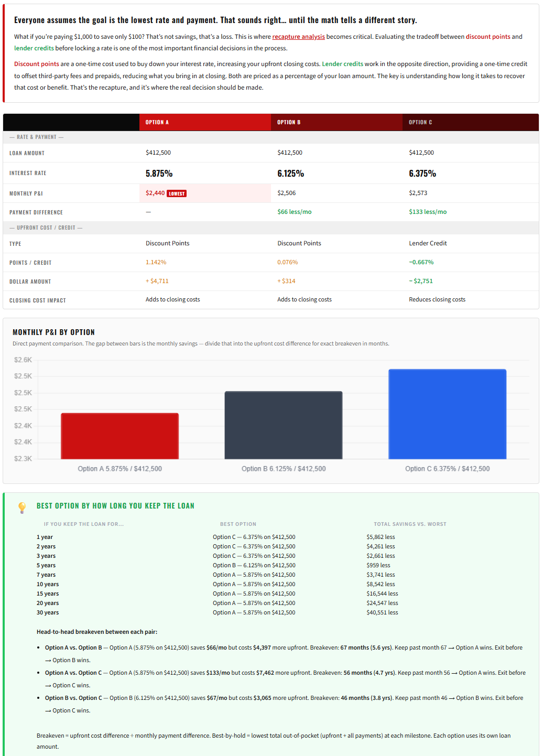The height and width of the screenshot is (756, 543).
Task: Click chart label 'Option A 5.875% / $412,500'
Action: [x=120, y=469]
